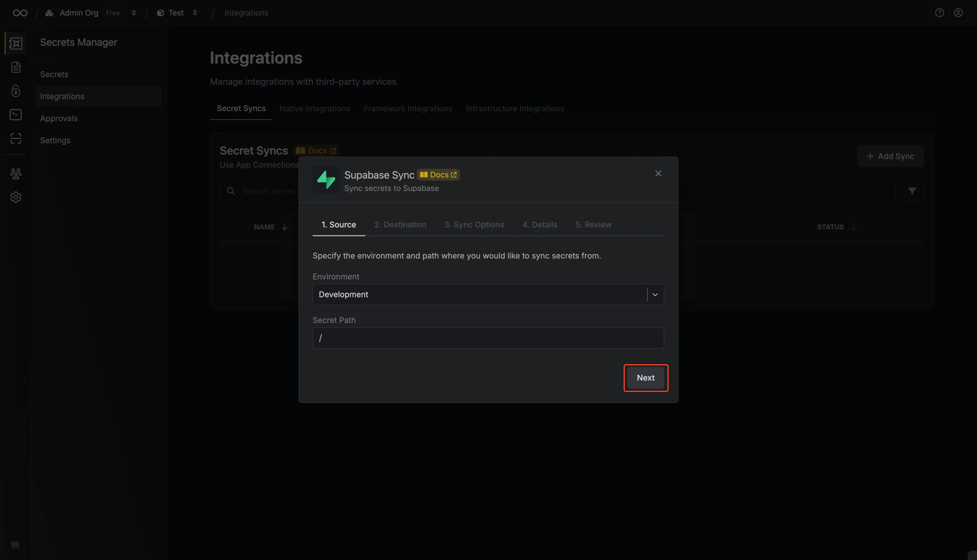Open the members group icon in sidebar

(16, 174)
